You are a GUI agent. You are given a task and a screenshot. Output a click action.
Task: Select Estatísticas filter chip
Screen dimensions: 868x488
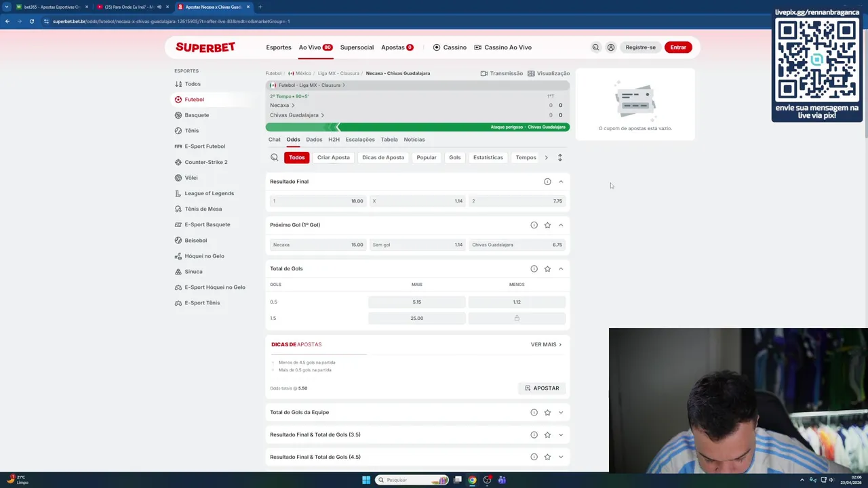tap(488, 157)
